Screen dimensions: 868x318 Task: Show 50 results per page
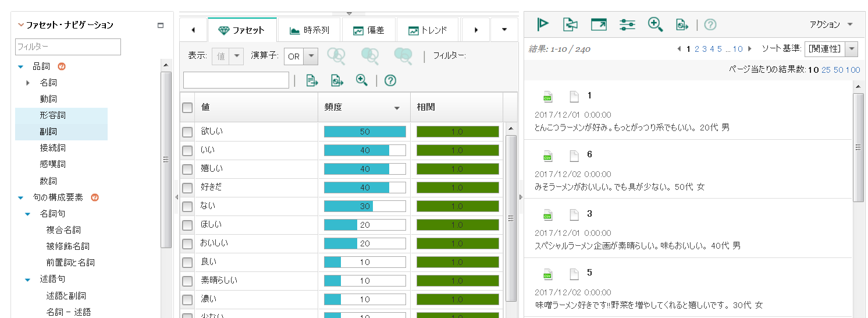[x=838, y=70]
